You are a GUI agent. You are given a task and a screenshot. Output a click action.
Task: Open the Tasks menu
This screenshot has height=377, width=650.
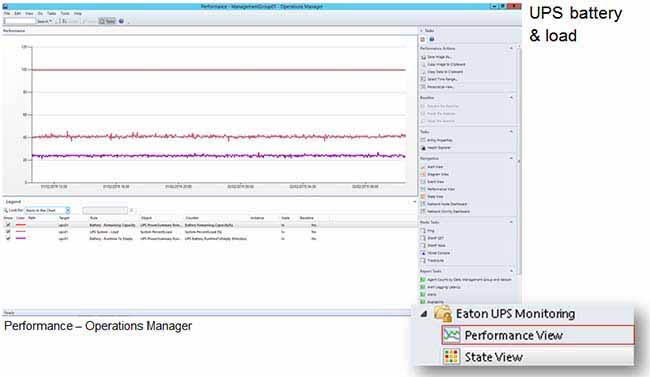(x=51, y=14)
